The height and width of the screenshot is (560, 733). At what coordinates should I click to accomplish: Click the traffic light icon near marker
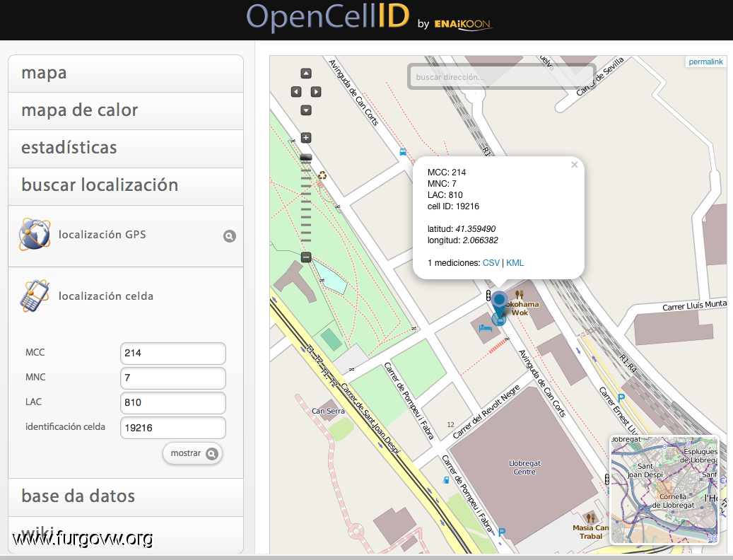pos(488,296)
